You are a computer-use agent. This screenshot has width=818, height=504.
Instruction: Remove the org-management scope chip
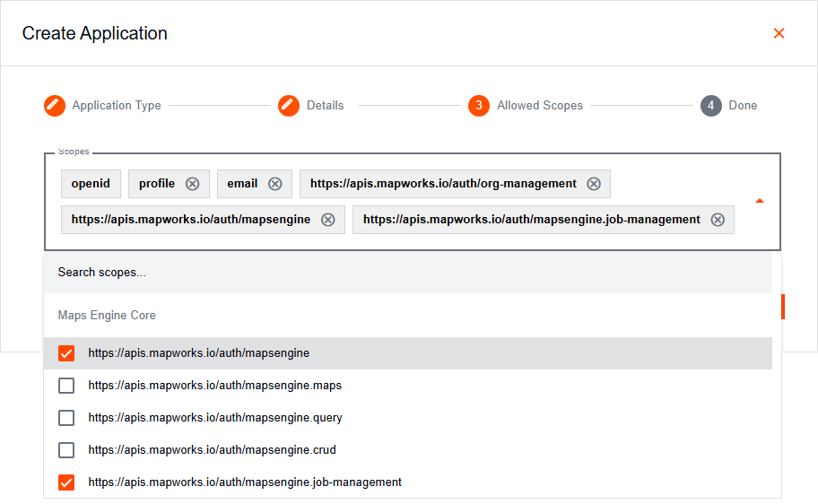[x=594, y=184]
